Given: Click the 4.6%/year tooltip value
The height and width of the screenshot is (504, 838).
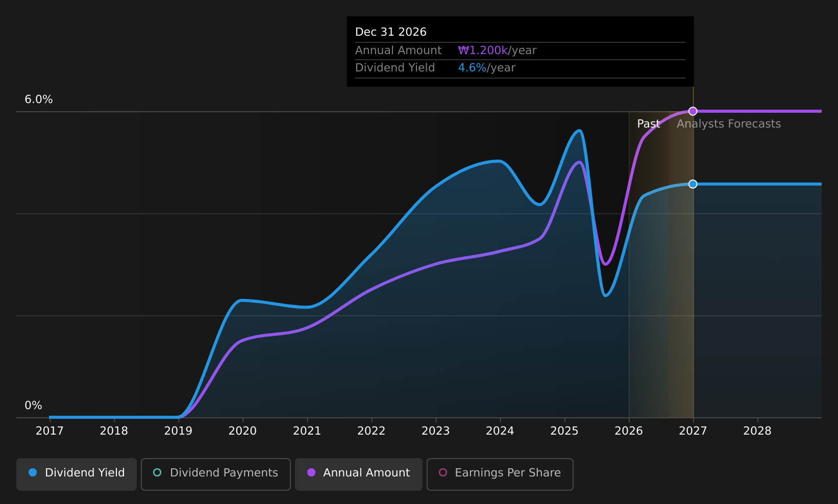Looking at the screenshot, I should point(486,68).
